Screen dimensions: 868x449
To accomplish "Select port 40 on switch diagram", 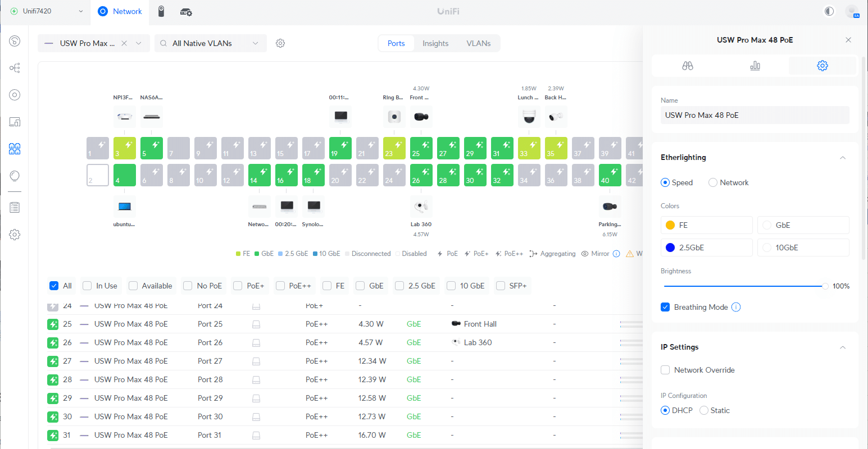I will 610,175.
